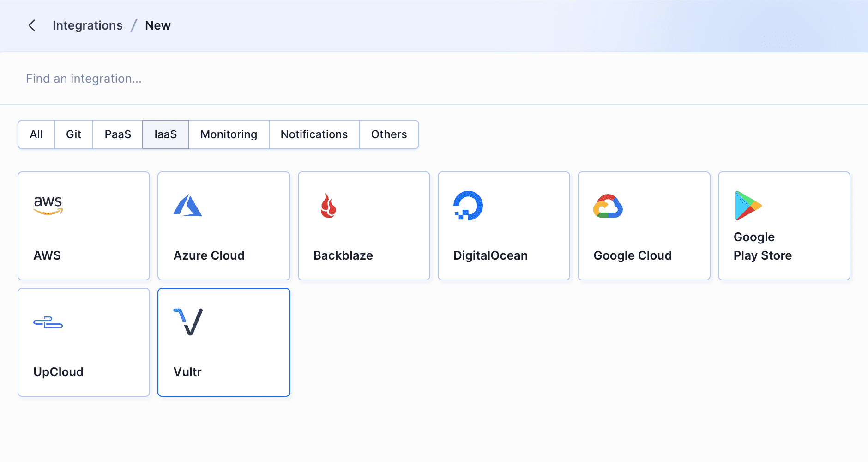Show the Others filter tab
The width and height of the screenshot is (868, 462).
coord(389,134)
